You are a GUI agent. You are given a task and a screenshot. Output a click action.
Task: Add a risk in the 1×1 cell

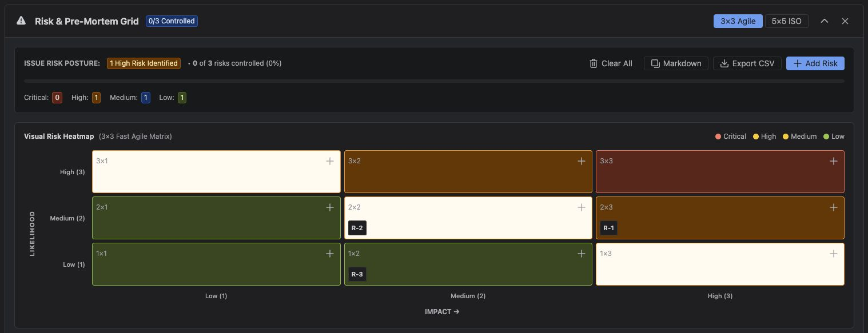(x=330, y=254)
